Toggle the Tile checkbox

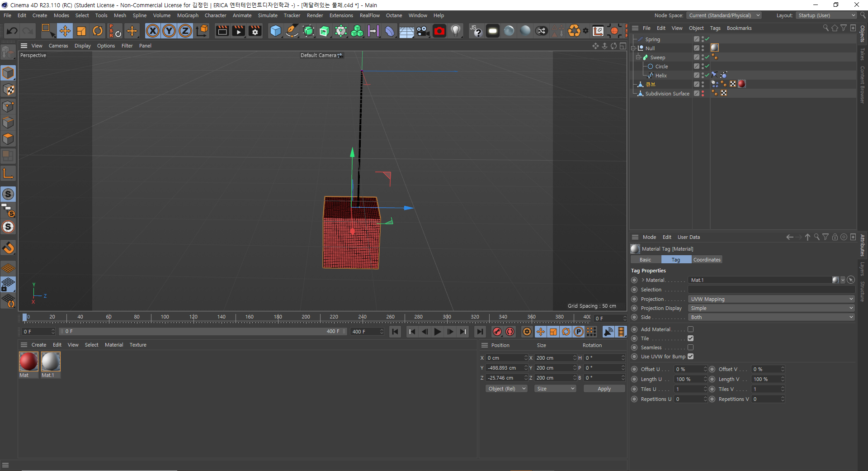click(x=690, y=338)
